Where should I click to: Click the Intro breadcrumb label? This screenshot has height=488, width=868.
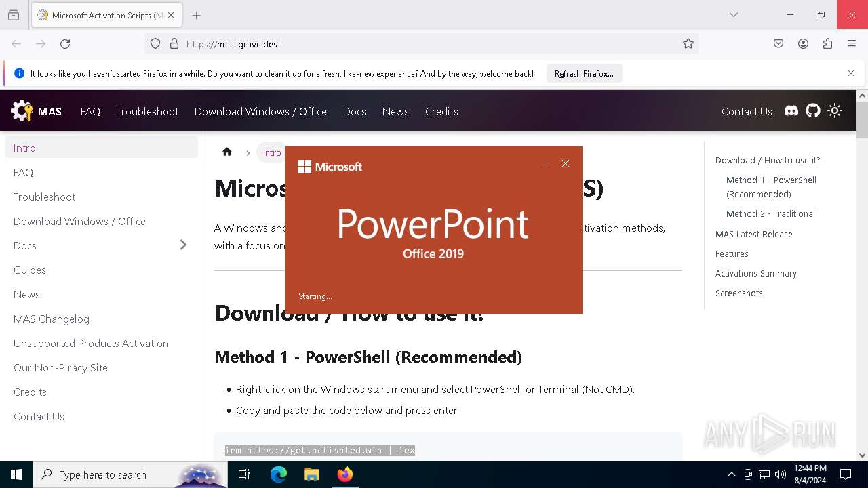point(272,152)
